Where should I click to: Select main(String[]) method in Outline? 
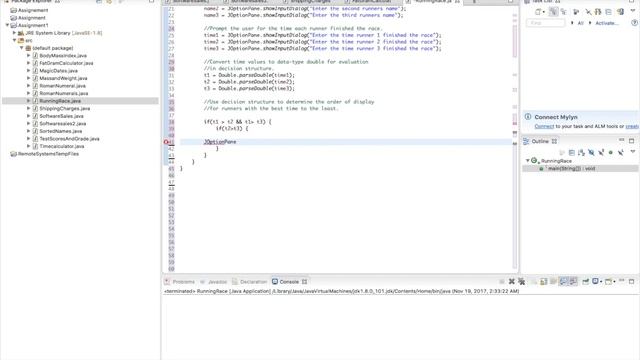[571, 169]
